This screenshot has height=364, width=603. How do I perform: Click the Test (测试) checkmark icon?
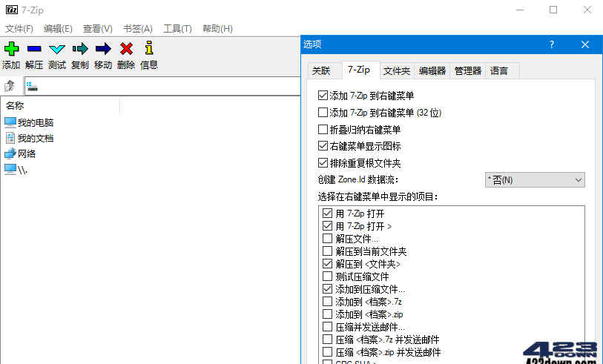(57, 49)
